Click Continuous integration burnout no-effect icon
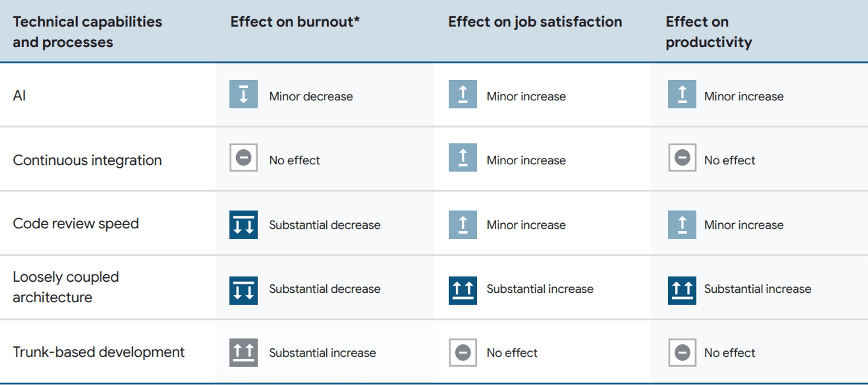This screenshot has width=868, height=385. tap(243, 157)
